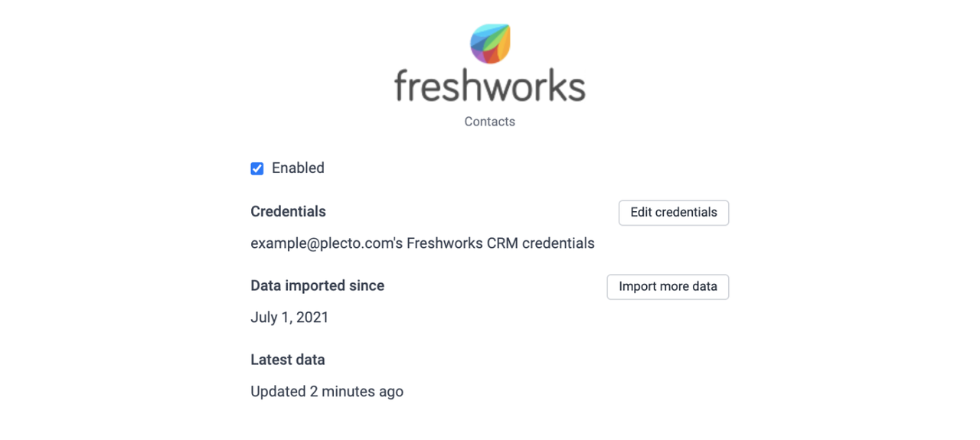Viewport: 980px width, 440px height.
Task: Click the word CRM in credentials line
Action: (502, 243)
